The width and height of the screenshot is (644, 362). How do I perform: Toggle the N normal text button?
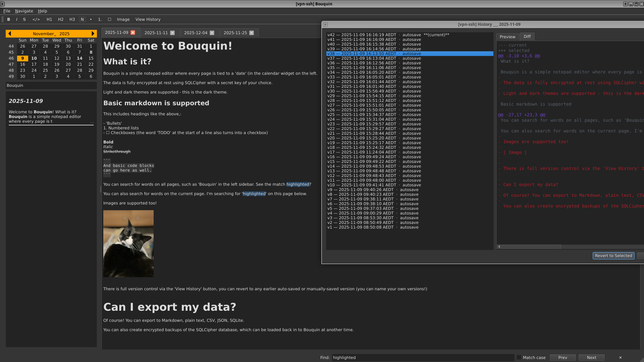82,19
